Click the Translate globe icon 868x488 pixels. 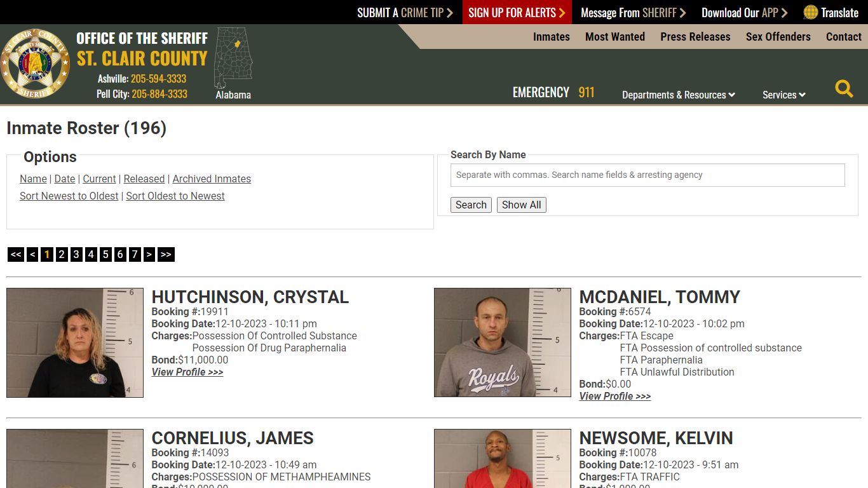(810, 12)
